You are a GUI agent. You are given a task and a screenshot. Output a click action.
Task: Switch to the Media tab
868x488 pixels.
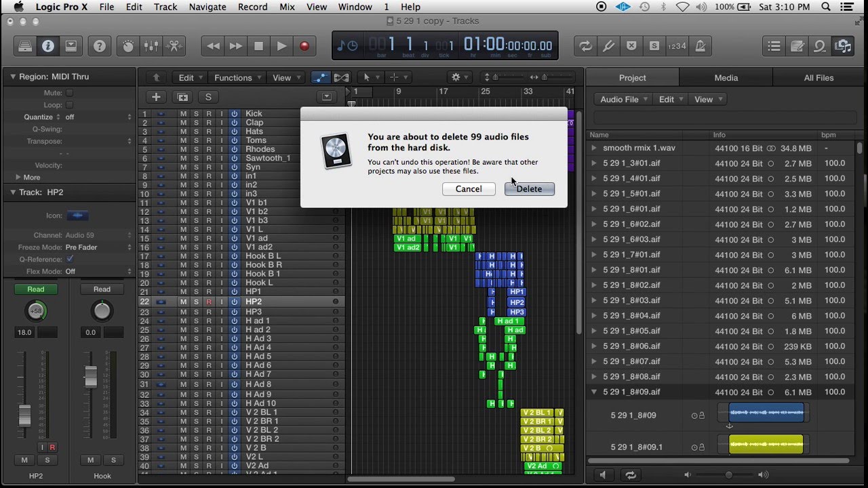[726, 77]
